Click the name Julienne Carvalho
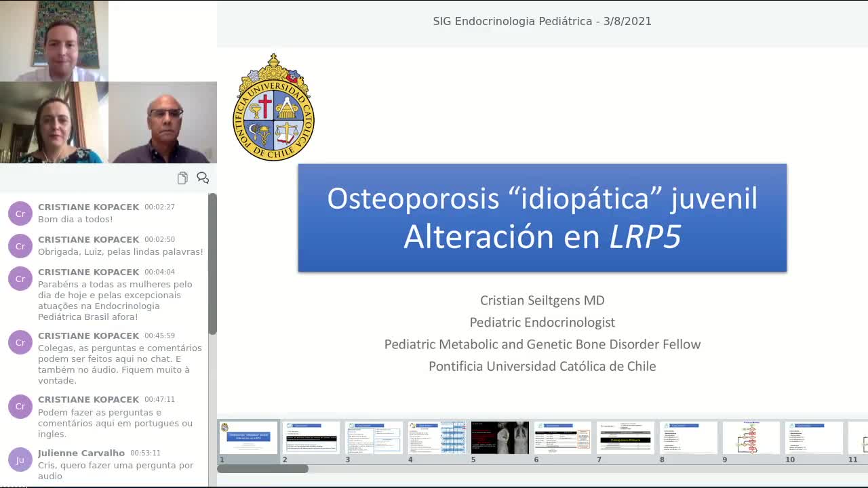 coord(81,453)
